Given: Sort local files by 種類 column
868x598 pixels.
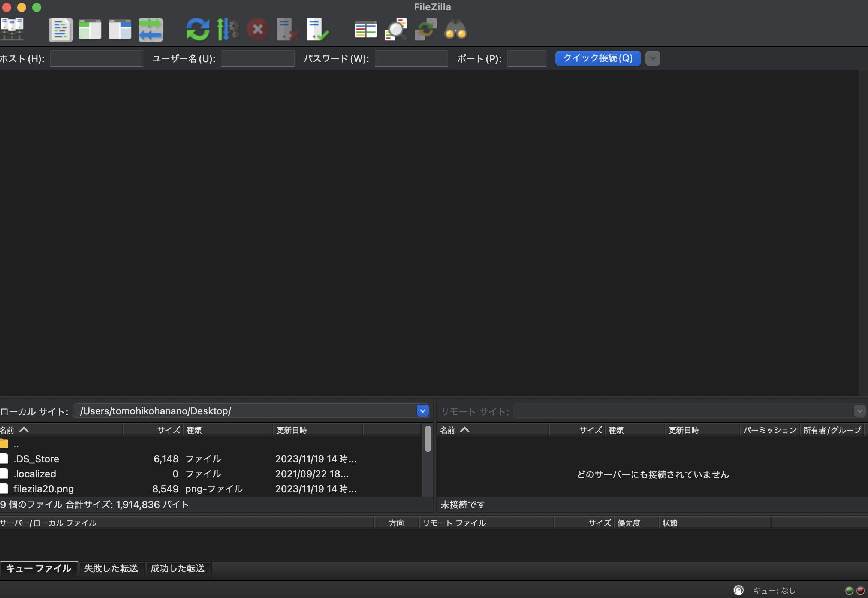Looking at the screenshot, I should click(x=228, y=430).
